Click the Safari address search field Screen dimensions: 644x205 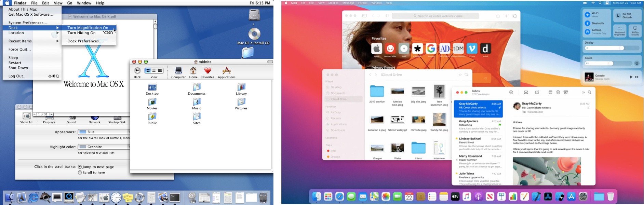[435, 16]
